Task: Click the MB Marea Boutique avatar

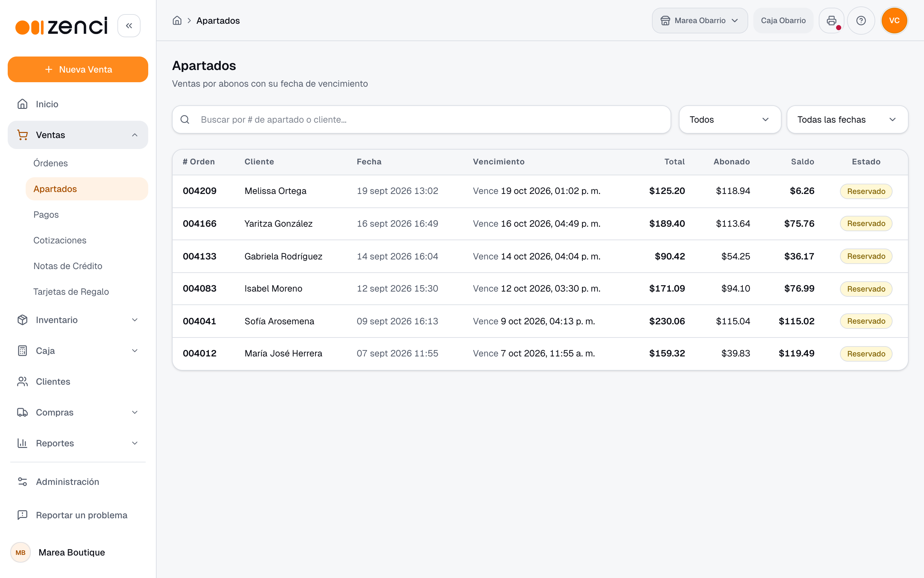Action: pos(21,552)
